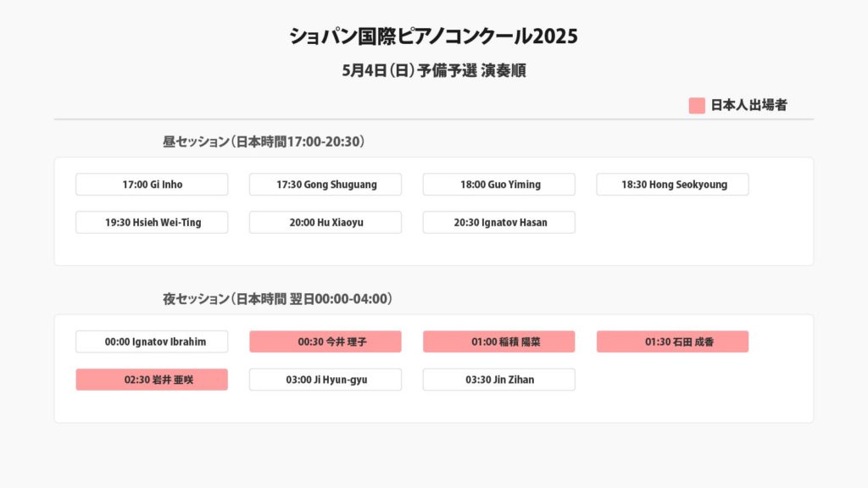Open the 20:30 Ignatov Hasan slot
Viewport: 868px width, 488px height.
click(x=499, y=223)
